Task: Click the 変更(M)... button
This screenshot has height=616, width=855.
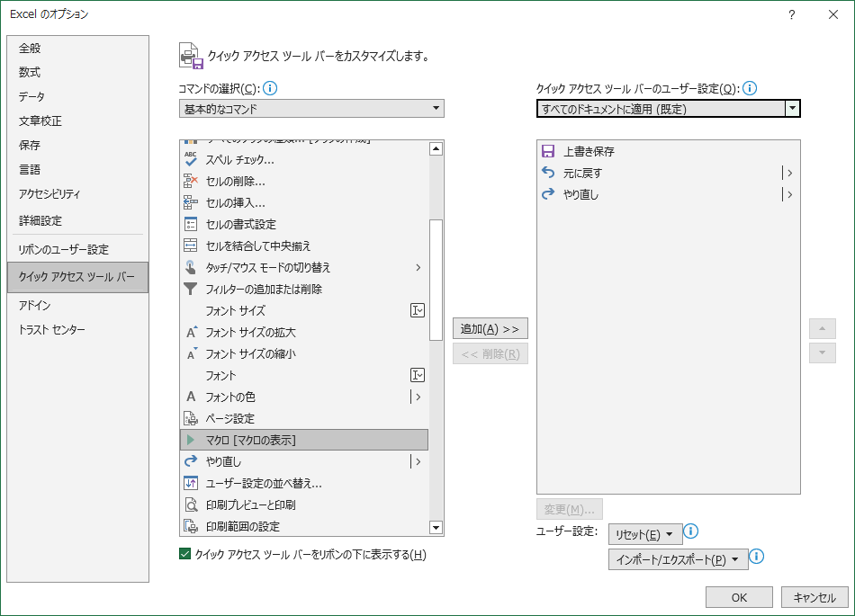Action: pyautogui.click(x=570, y=509)
